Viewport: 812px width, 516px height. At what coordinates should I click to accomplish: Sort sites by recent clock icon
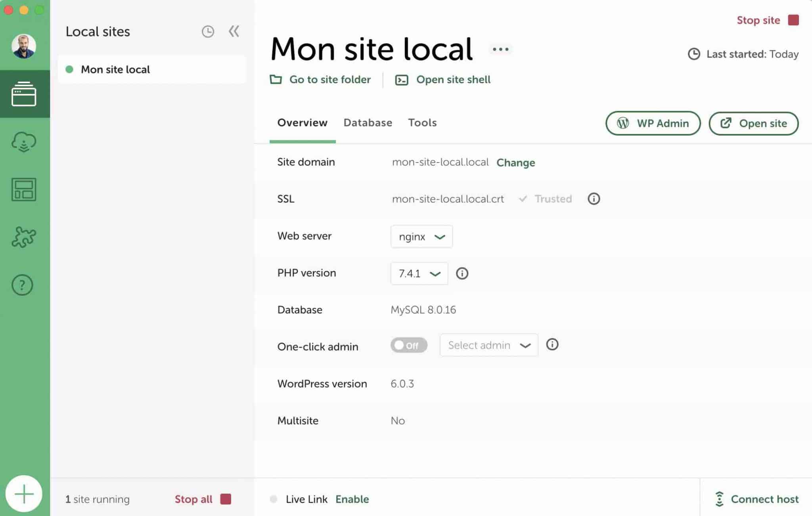[x=208, y=31]
